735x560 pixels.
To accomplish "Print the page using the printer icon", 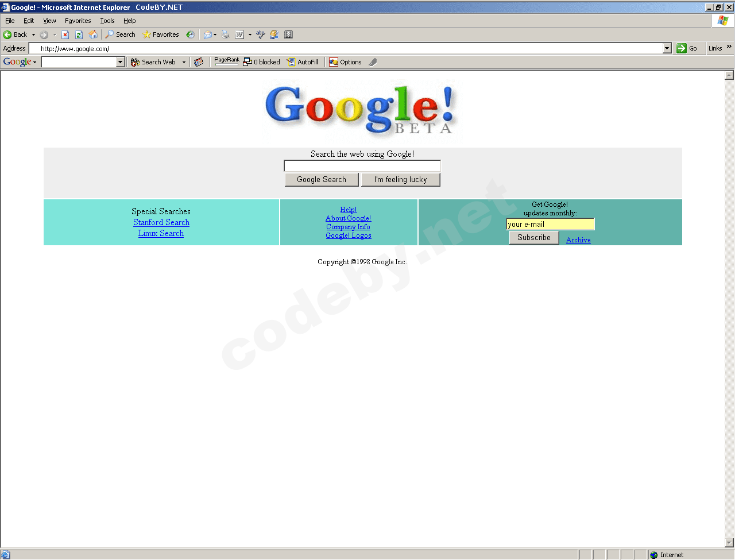I will [x=226, y=34].
